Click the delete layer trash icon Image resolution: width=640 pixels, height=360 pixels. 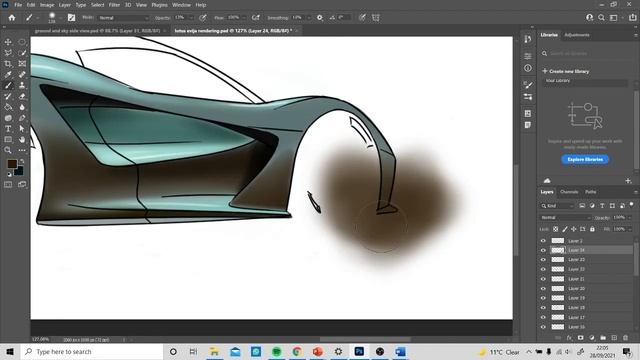[626, 338]
